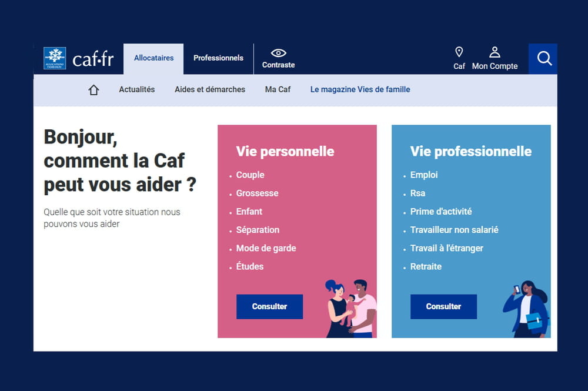
Task: Open the Actualités menu
Action: (137, 89)
